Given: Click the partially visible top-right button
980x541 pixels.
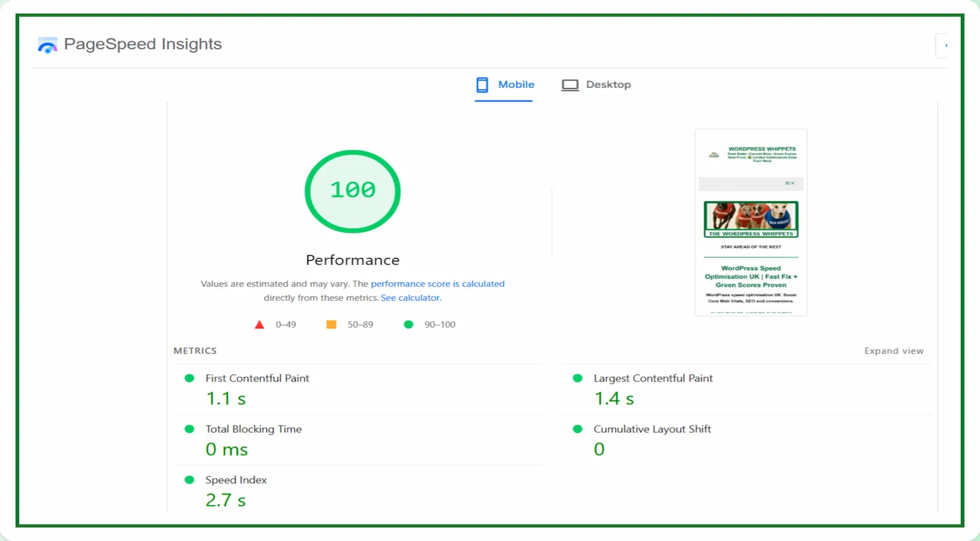Looking at the screenshot, I should (x=941, y=45).
